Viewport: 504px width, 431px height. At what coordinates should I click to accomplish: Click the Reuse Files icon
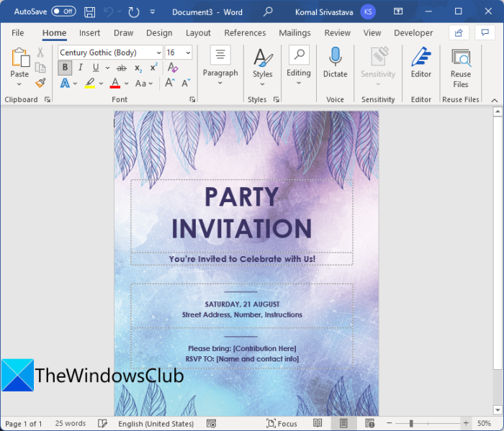[x=461, y=68]
